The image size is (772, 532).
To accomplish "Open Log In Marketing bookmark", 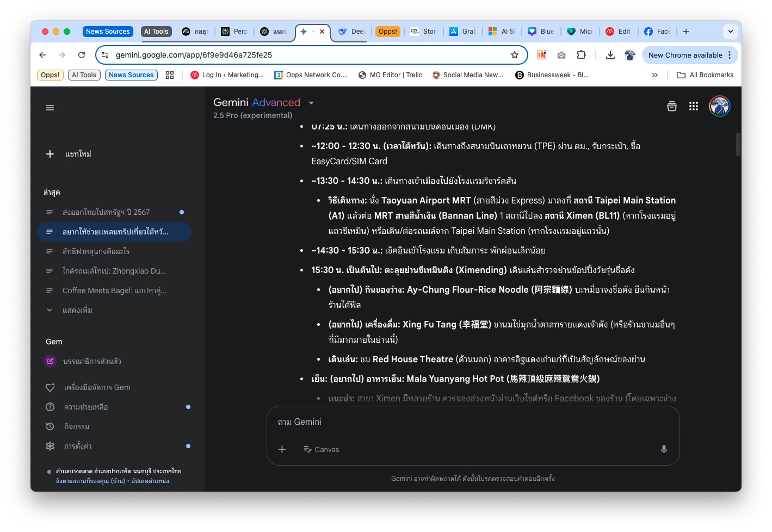I will coord(227,75).
